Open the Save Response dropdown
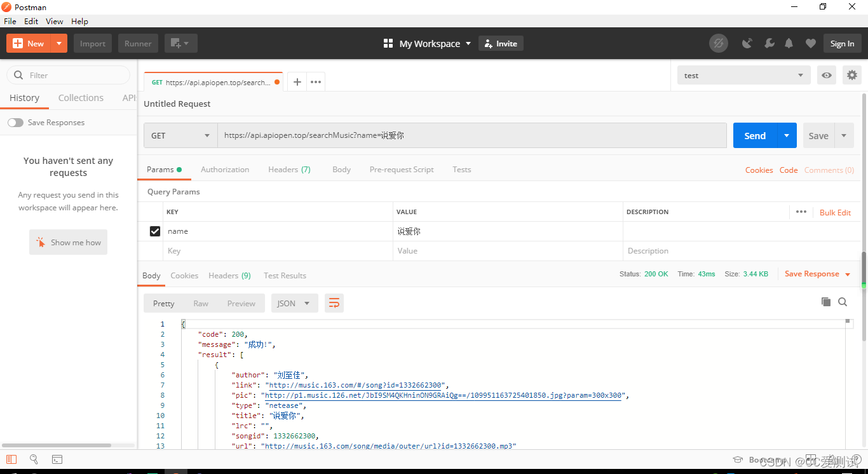 pyautogui.click(x=817, y=274)
